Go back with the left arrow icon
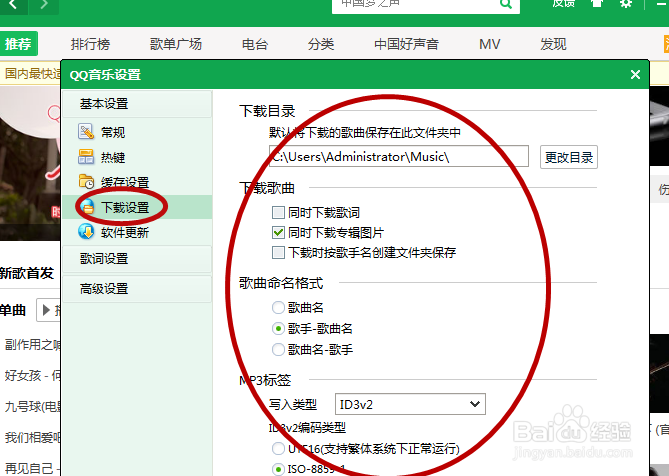Image resolution: width=669 pixels, height=476 pixels. tap(14, 5)
